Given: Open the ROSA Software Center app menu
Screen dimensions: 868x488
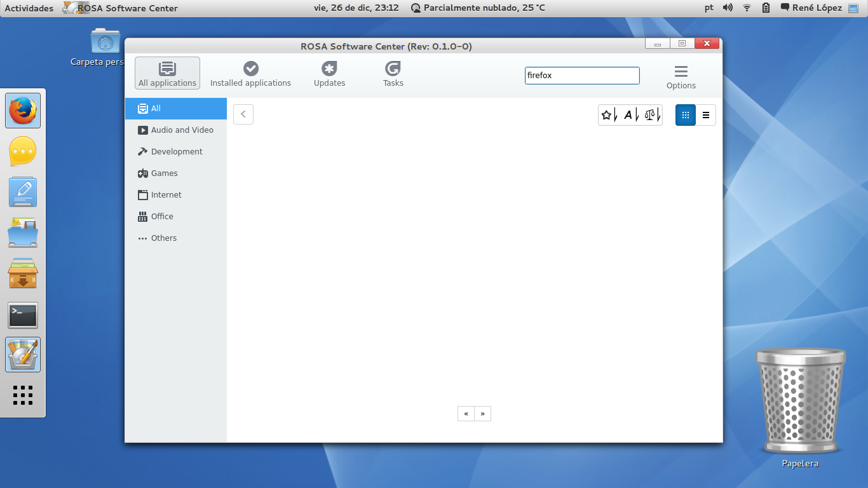Looking at the screenshot, I should pyautogui.click(x=121, y=8).
